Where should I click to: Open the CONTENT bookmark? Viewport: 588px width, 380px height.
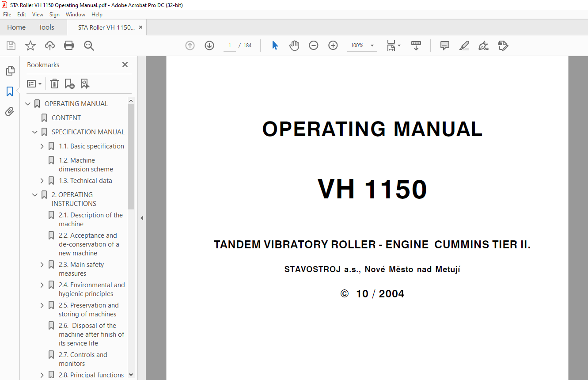click(x=66, y=118)
